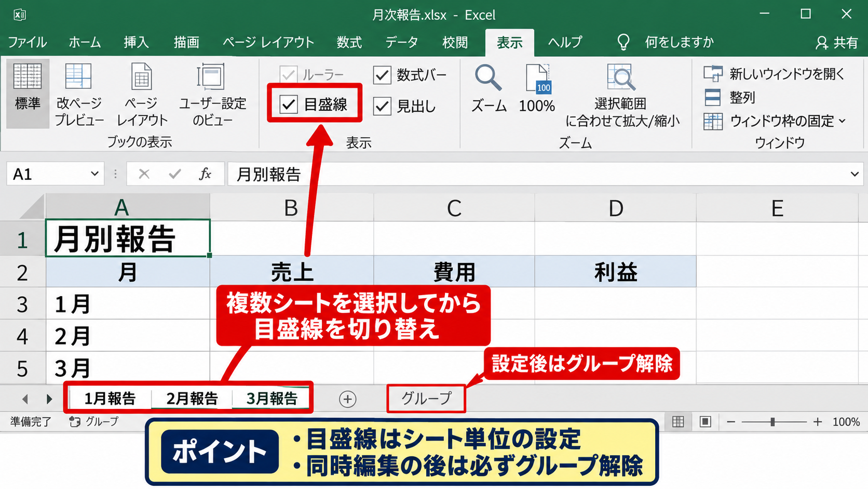
Task: Click the disabled ルーラー checkbox
Action: (x=289, y=75)
